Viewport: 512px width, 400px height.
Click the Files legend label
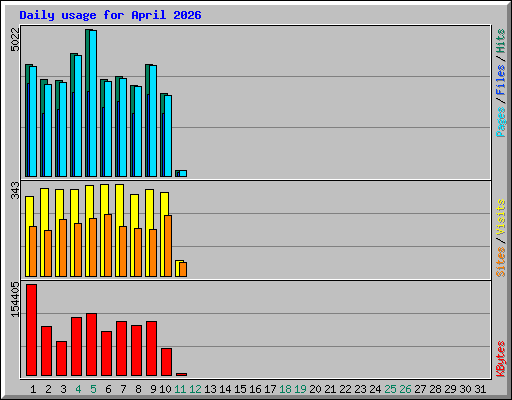(500, 80)
